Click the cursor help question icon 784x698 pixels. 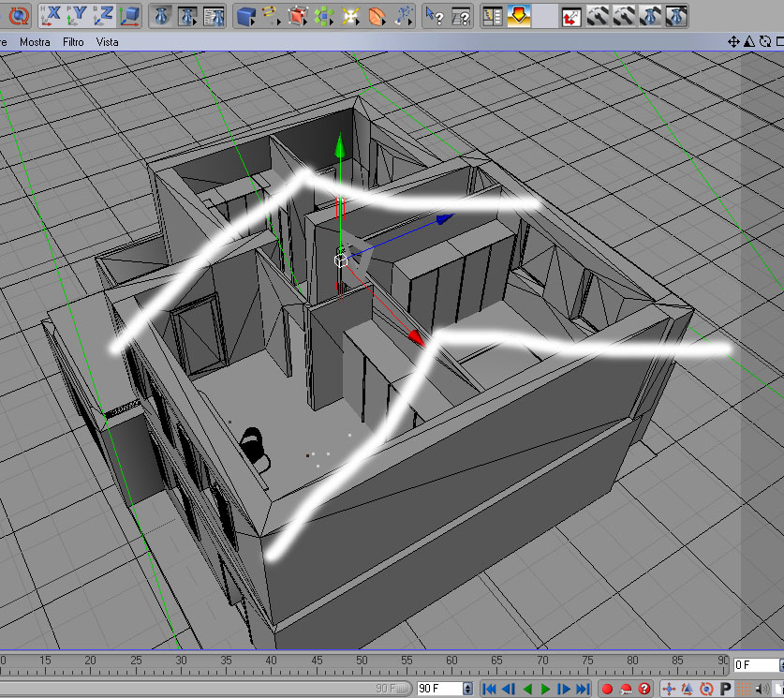pos(435,16)
